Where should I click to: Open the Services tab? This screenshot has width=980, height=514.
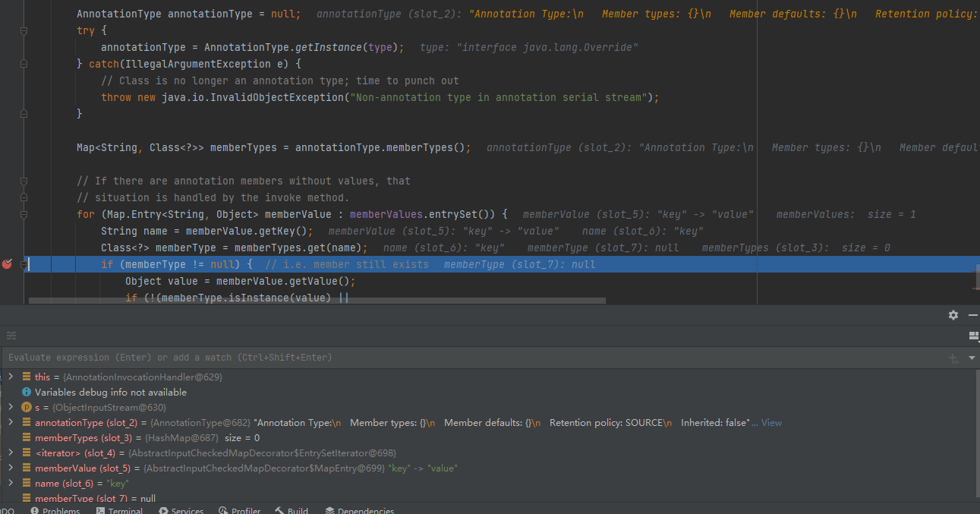click(181, 511)
